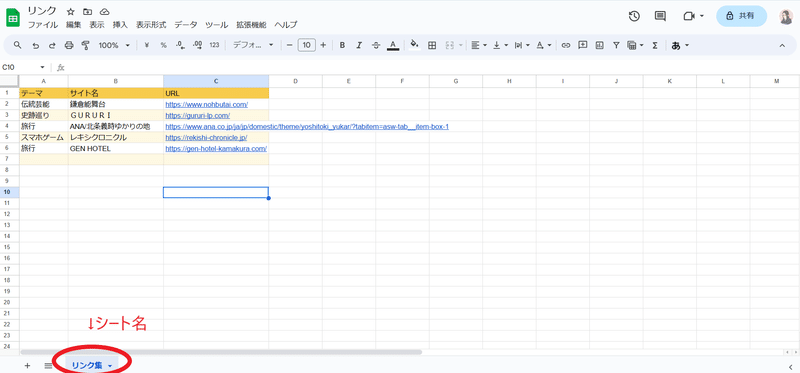Open the Google Sheets home icon
The width and height of the screenshot is (800, 373).
pyautogui.click(x=13, y=17)
